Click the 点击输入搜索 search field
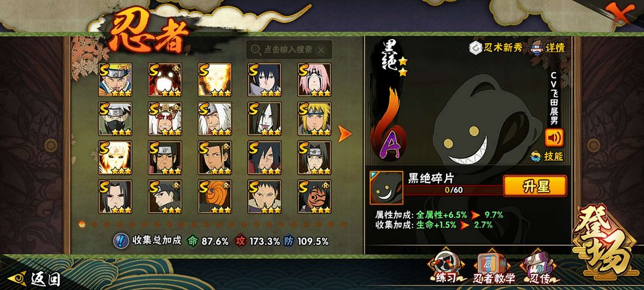Screen dimensions: 644x290 289,50
